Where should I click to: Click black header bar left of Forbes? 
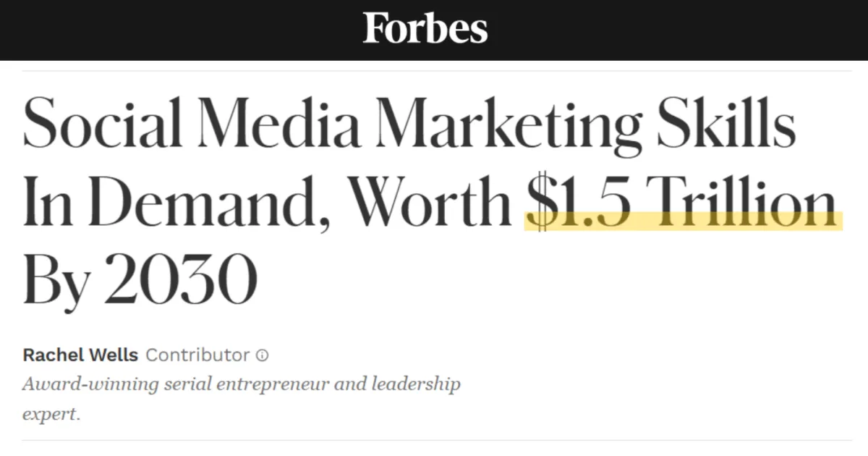181,29
